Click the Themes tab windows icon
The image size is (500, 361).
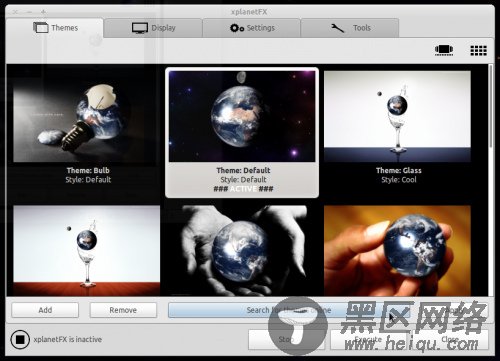pos(41,27)
